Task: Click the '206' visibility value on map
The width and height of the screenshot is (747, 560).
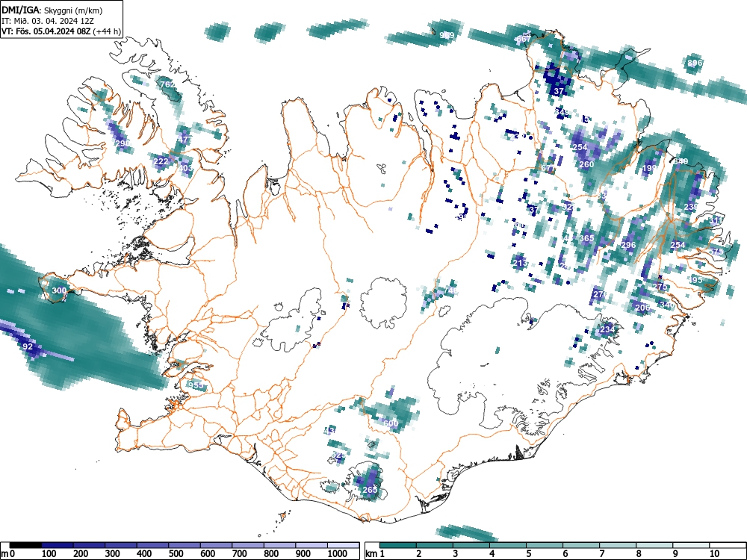Action: [x=642, y=308]
